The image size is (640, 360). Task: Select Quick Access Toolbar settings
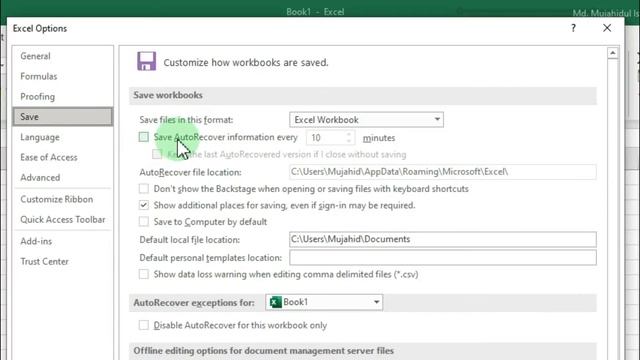coord(62,220)
